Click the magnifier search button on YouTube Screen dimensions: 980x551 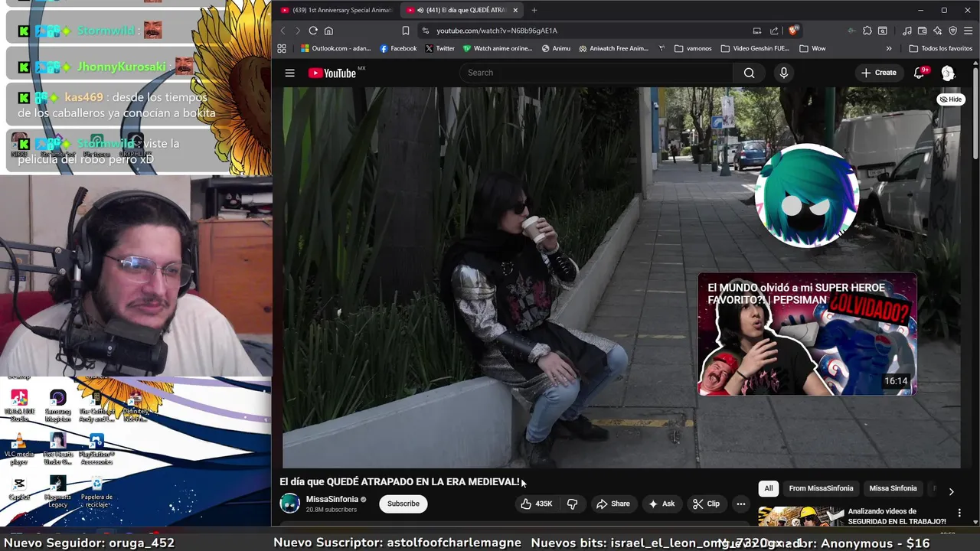pyautogui.click(x=749, y=73)
